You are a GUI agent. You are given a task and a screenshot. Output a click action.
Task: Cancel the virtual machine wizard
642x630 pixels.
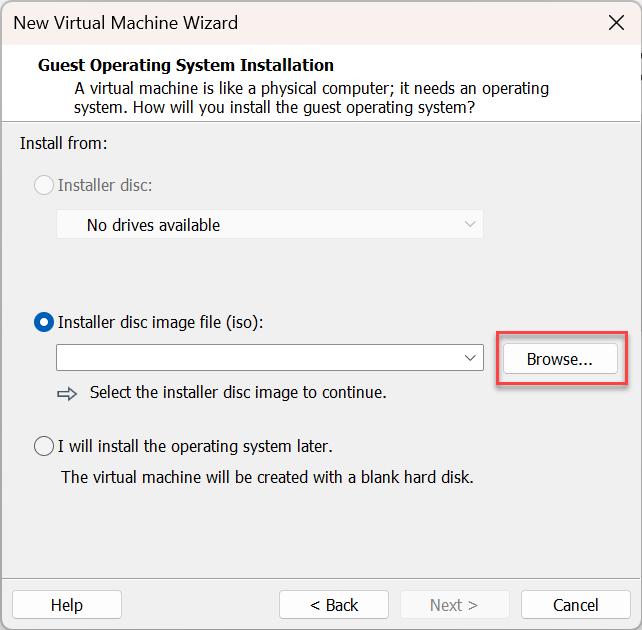pos(575,605)
